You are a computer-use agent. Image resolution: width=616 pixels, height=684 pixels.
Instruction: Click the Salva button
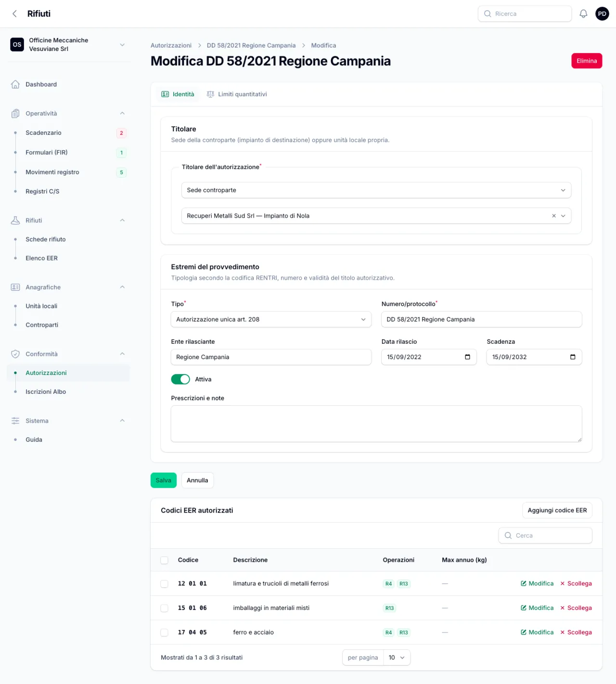tap(164, 480)
